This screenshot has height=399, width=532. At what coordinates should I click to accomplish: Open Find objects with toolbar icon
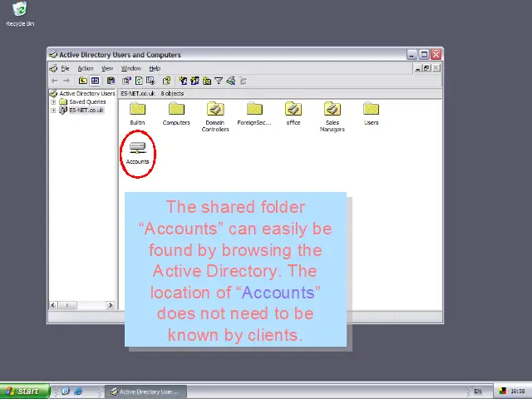coord(231,81)
